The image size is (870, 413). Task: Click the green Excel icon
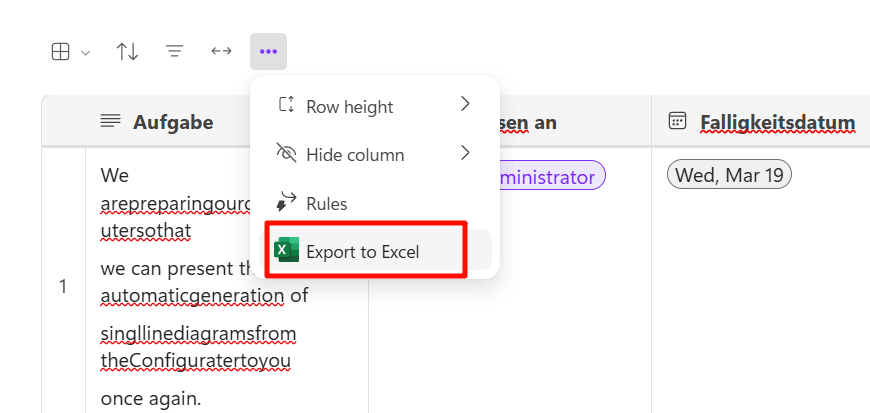point(286,250)
